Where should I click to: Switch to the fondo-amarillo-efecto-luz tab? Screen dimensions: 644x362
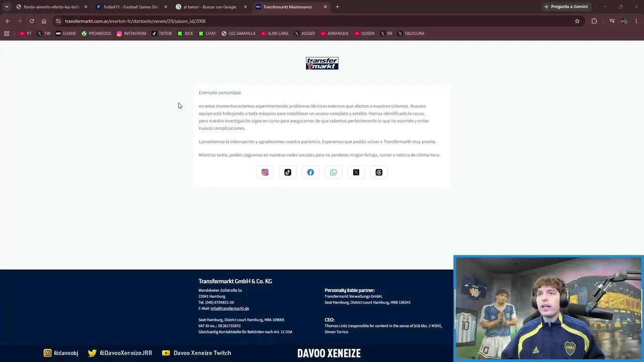51,7
